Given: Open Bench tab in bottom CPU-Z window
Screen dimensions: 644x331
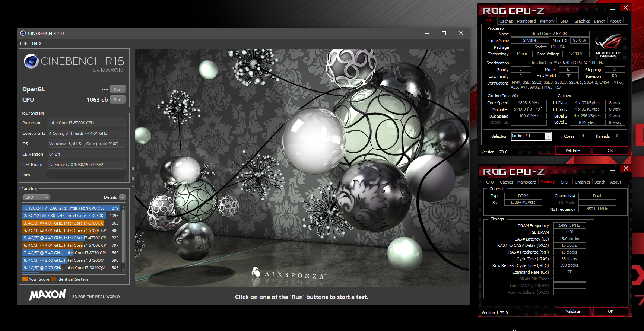Looking at the screenshot, I should tap(600, 182).
